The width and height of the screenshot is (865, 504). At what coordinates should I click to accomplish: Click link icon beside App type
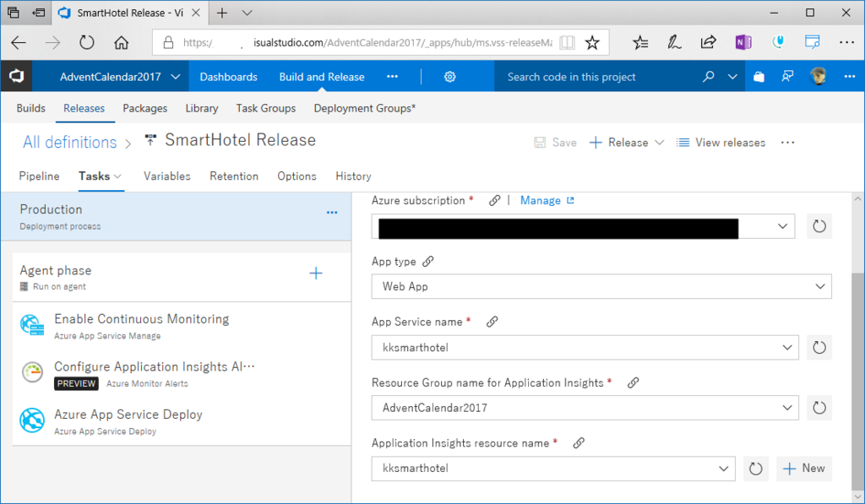pyautogui.click(x=428, y=262)
